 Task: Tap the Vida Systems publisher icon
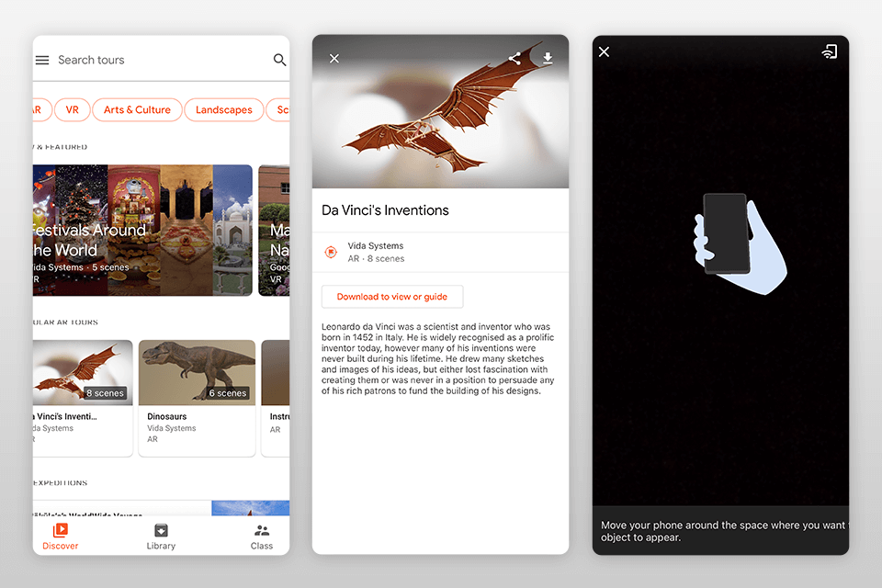331,252
